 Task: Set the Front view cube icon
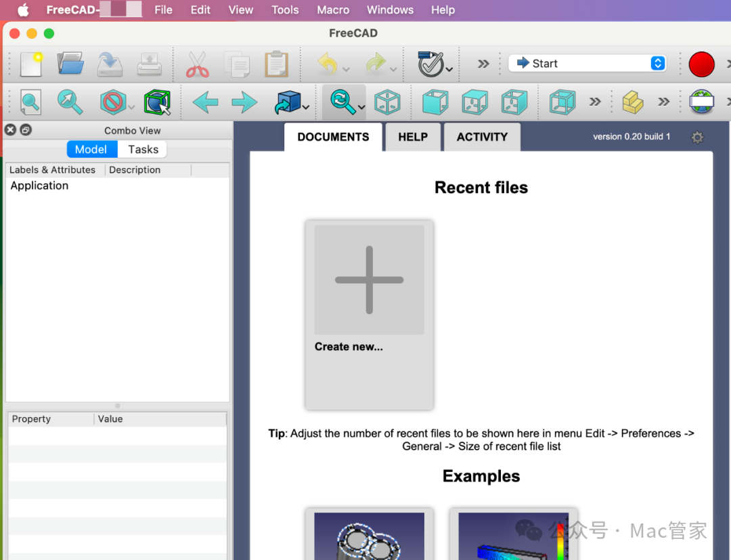point(435,102)
